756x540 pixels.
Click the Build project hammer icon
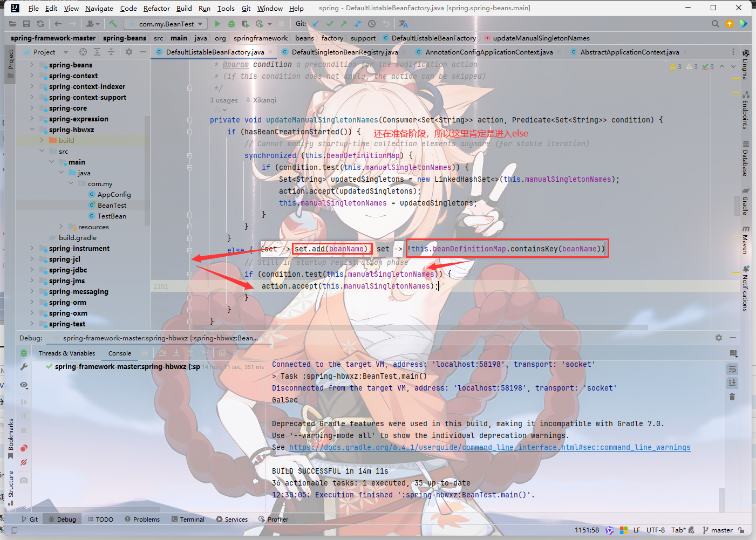click(x=113, y=24)
